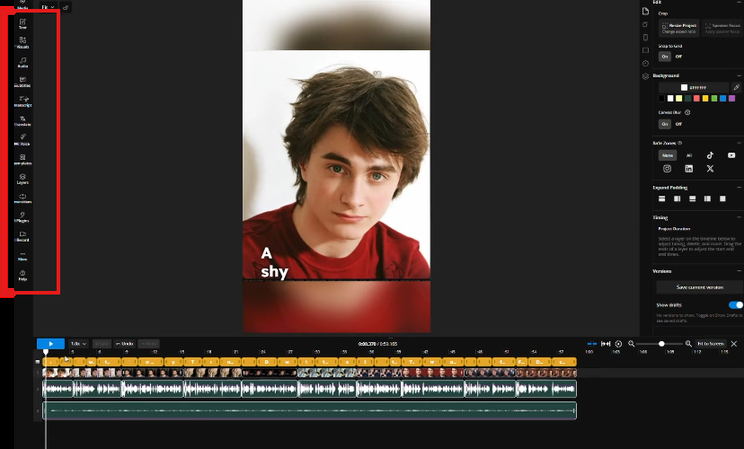The width and height of the screenshot is (744, 449).
Task: Click the Resize Project button
Action: coord(679,28)
